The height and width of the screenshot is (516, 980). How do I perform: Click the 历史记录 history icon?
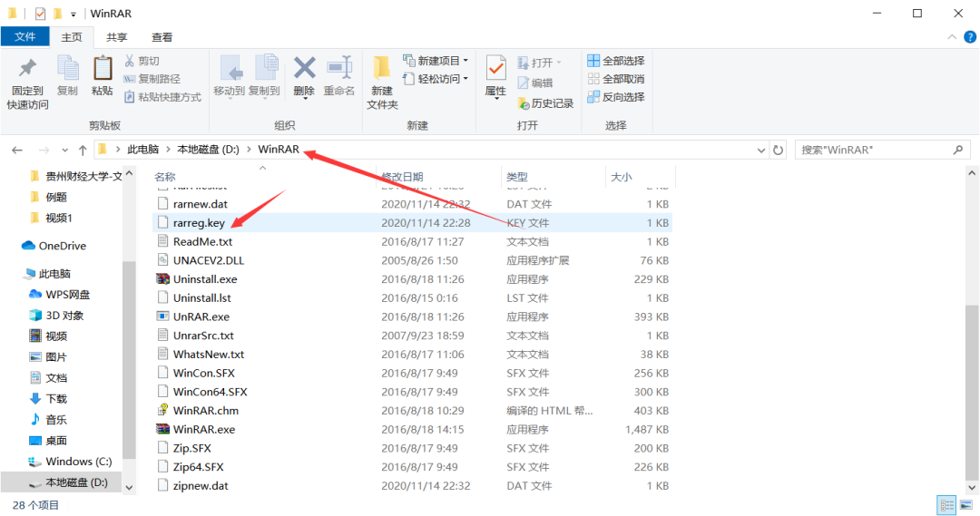[545, 103]
